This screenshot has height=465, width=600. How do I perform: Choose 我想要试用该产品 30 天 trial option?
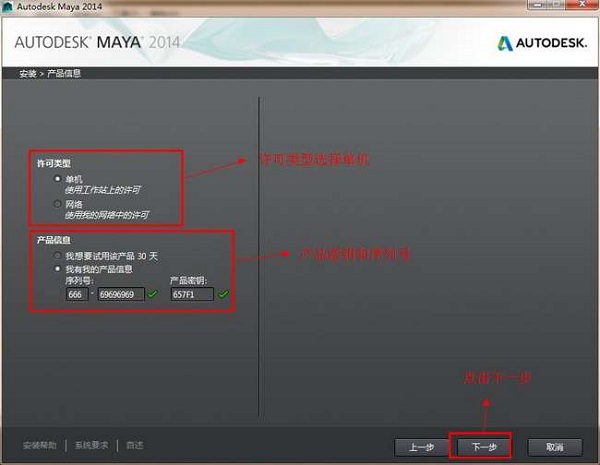click(57, 255)
